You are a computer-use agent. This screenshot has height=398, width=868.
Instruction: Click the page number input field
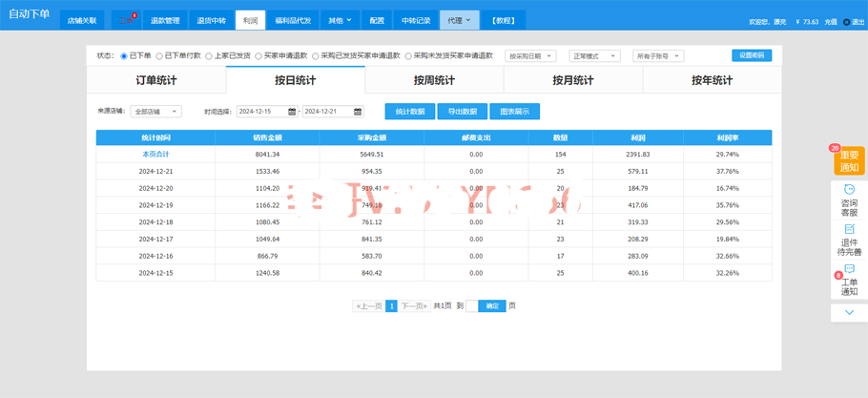click(x=471, y=306)
